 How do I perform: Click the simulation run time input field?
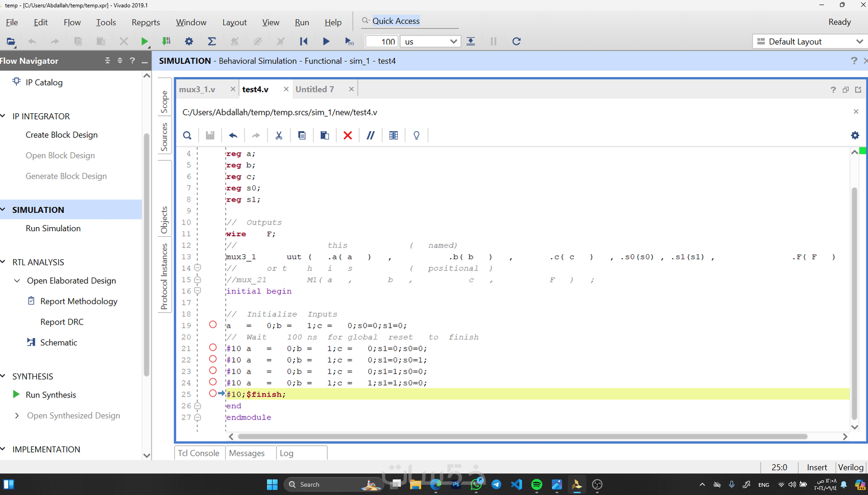382,41
